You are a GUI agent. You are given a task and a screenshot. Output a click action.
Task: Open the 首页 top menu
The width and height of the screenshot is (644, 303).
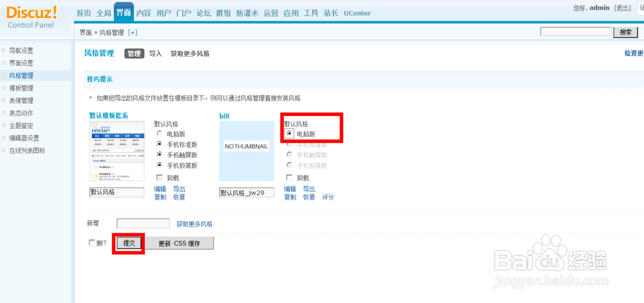[84, 13]
